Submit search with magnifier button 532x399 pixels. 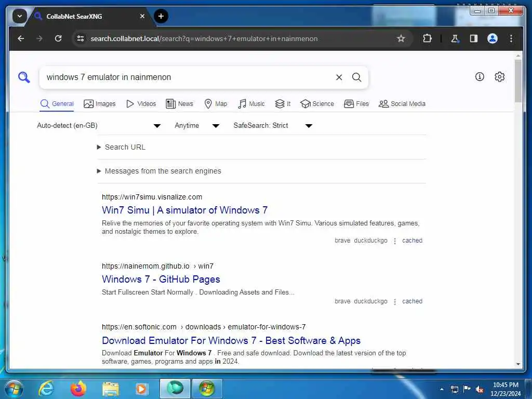tap(356, 77)
